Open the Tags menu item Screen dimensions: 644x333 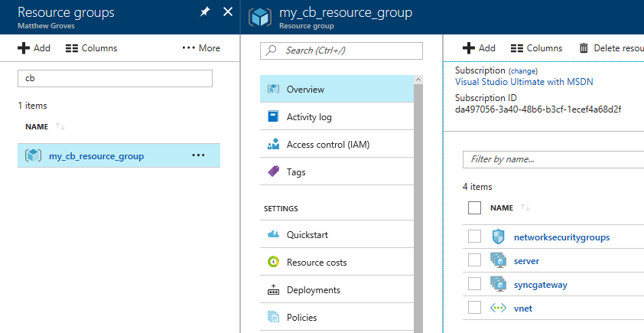337,171
